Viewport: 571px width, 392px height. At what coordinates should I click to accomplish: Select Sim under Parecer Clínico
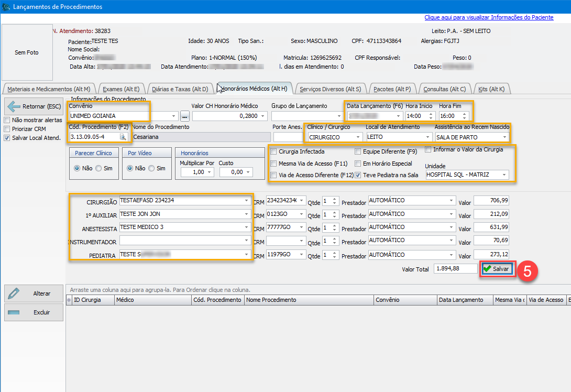[98, 169]
